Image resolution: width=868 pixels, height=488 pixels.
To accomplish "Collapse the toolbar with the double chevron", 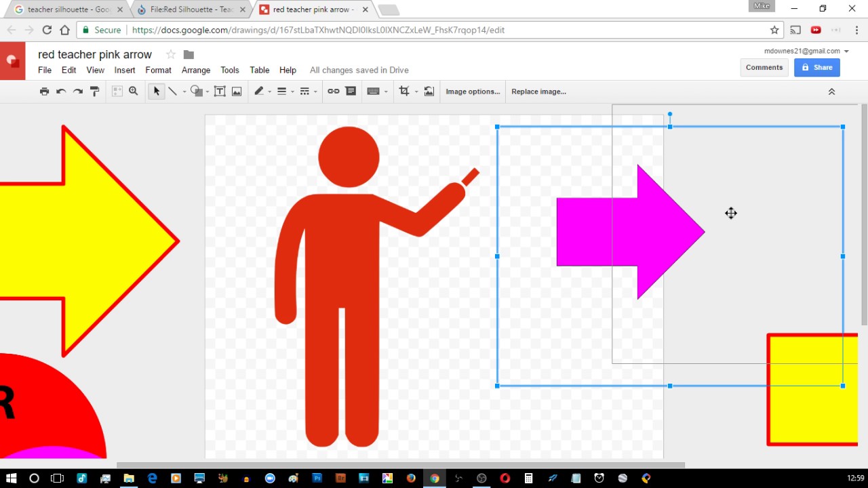I will (x=831, y=91).
